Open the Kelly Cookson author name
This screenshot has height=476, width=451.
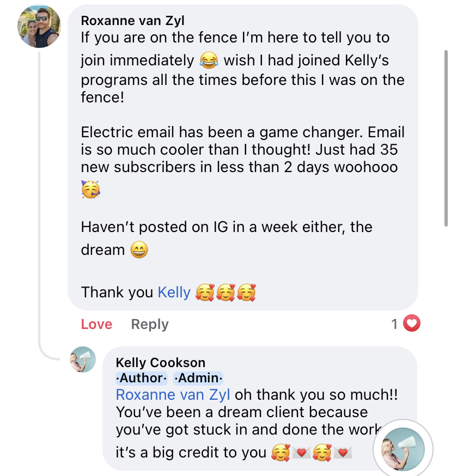[x=161, y=363]
